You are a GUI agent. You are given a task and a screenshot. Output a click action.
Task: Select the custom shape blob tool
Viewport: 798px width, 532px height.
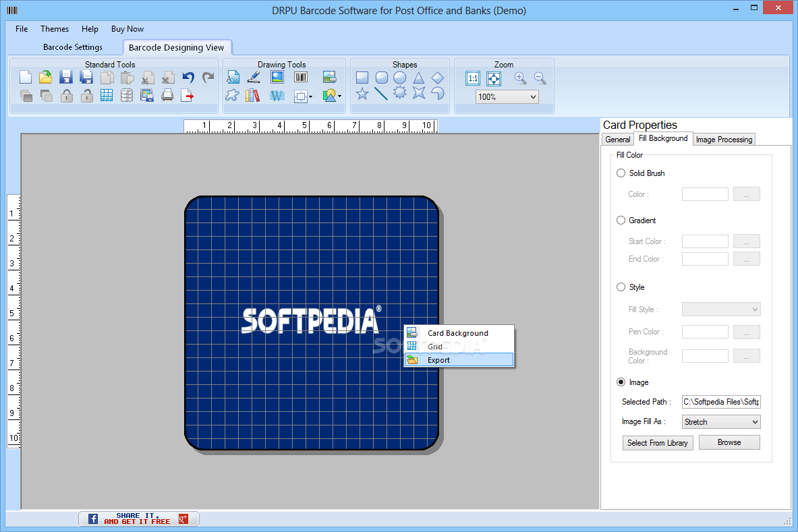[x=233, y=95]
